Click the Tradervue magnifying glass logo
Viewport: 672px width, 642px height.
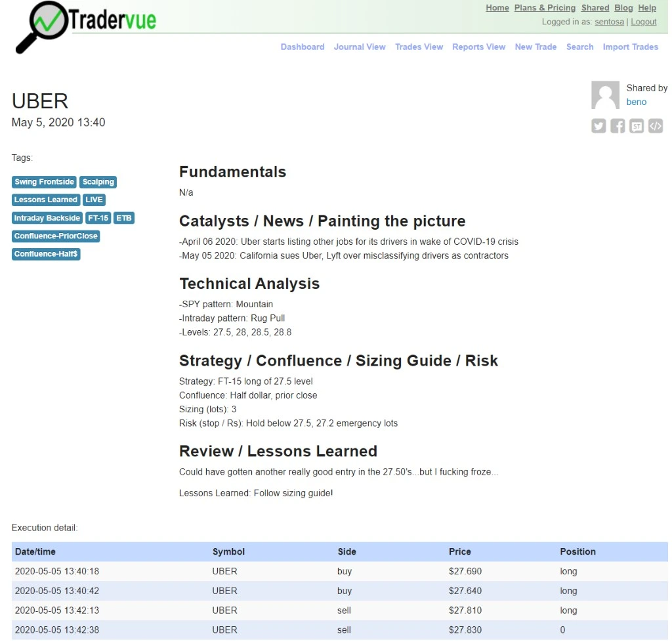point(42,27)
